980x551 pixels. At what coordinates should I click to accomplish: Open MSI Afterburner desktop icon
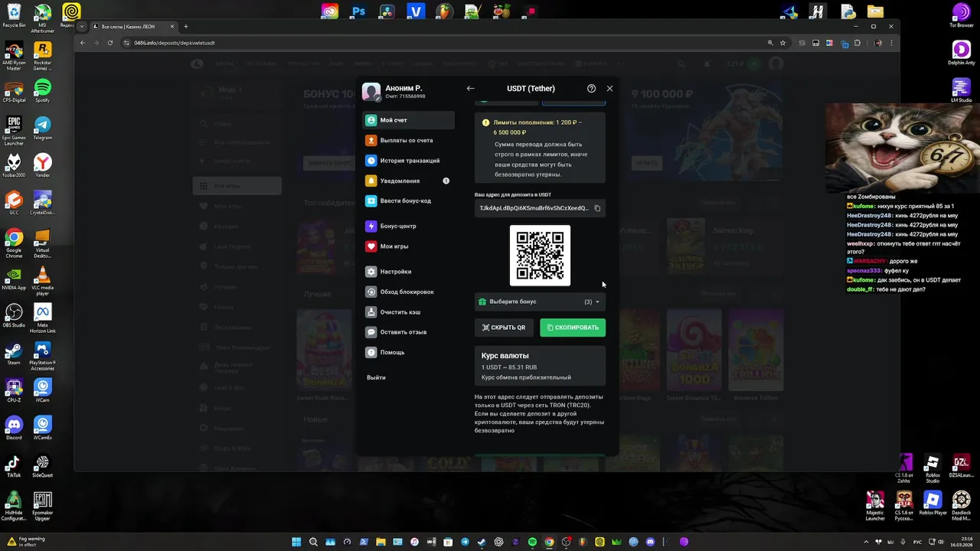click(x=43, y=19)
